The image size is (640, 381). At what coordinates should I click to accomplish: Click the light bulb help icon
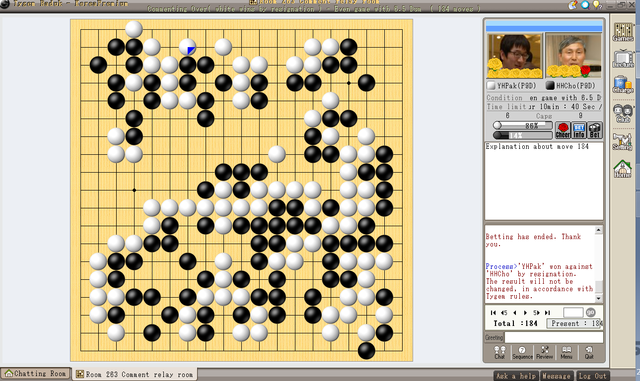(597, 4)
